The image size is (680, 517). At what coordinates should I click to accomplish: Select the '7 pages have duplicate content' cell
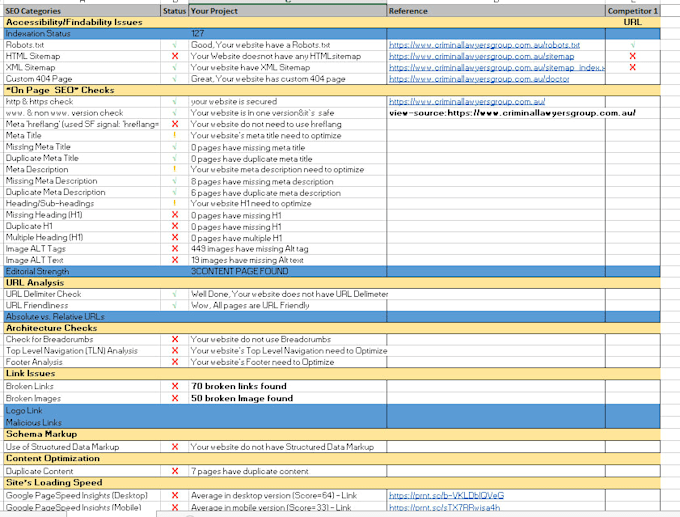[288, 471]
